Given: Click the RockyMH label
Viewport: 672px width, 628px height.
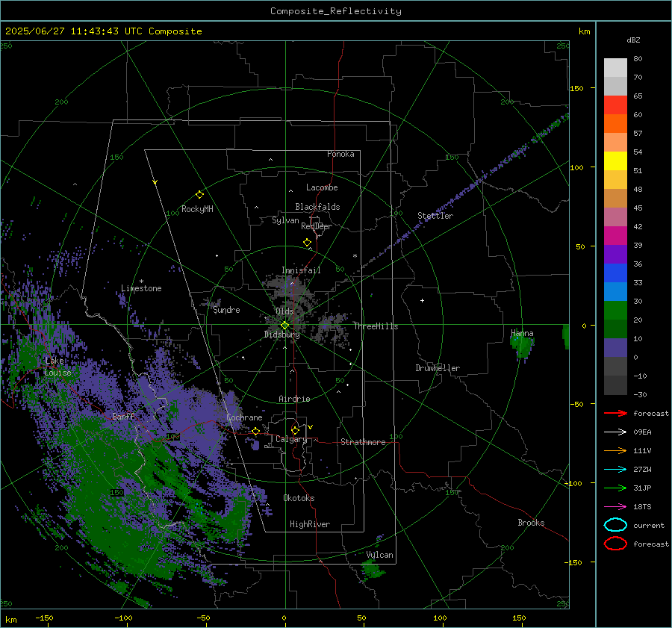Looking at the screenshot, I should click(x=197, y=209).
